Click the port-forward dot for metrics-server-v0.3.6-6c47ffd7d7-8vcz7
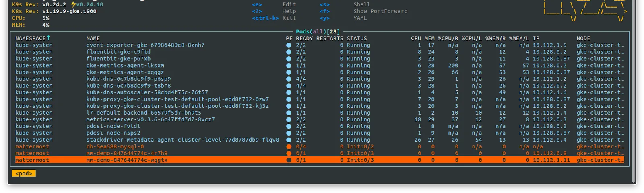 [x=289, y=120]
